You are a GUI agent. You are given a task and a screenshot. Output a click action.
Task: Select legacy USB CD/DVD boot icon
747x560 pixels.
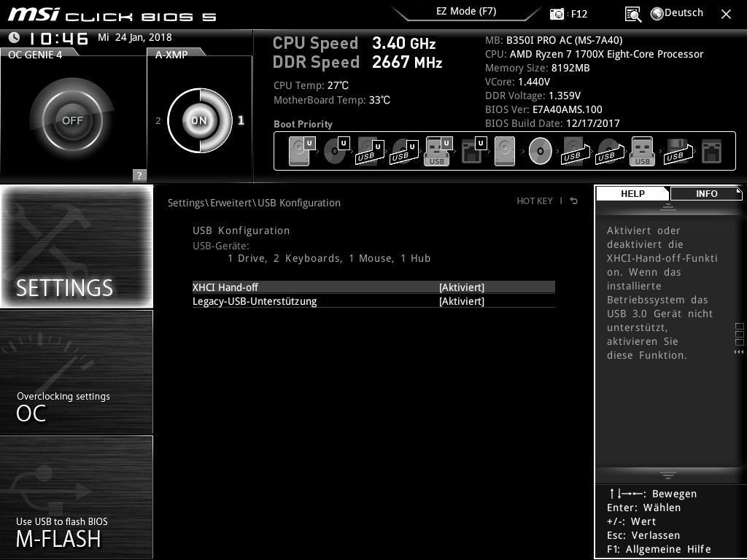(610, 152)
